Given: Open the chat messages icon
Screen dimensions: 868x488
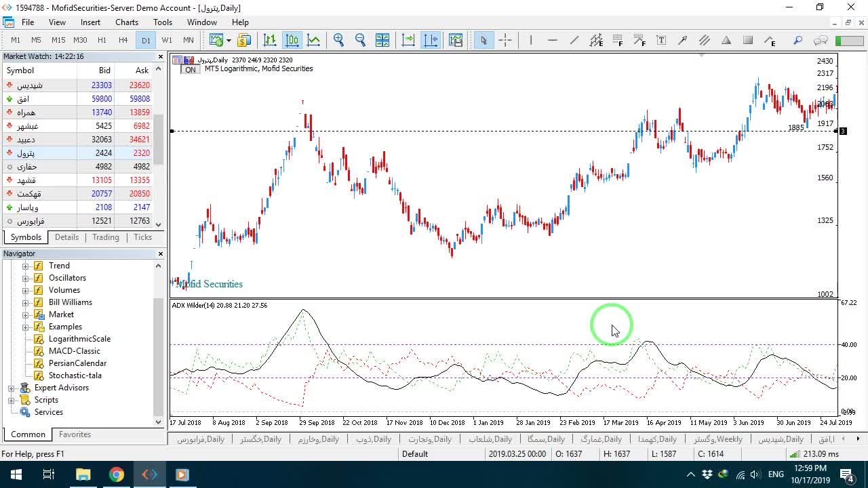Looking at the screenshot, I should (821, 40).
